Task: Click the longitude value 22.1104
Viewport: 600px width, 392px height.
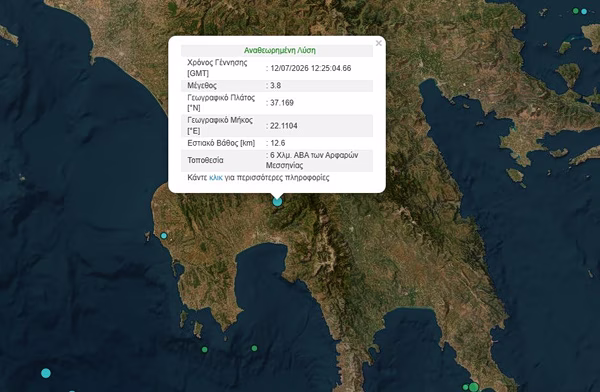Action: [x=284, y=126]
